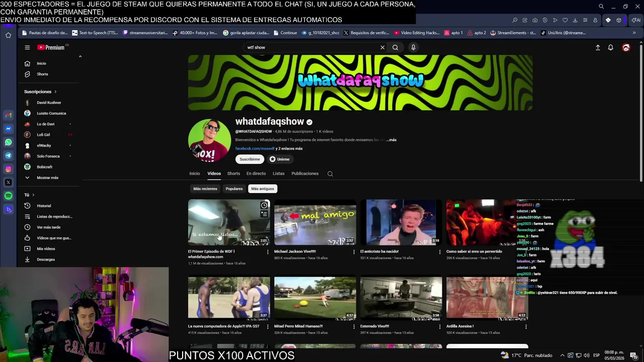Open the YouTube hamburger guide menu
Viewport: 644px width, 362px height.
pos(27,47)
